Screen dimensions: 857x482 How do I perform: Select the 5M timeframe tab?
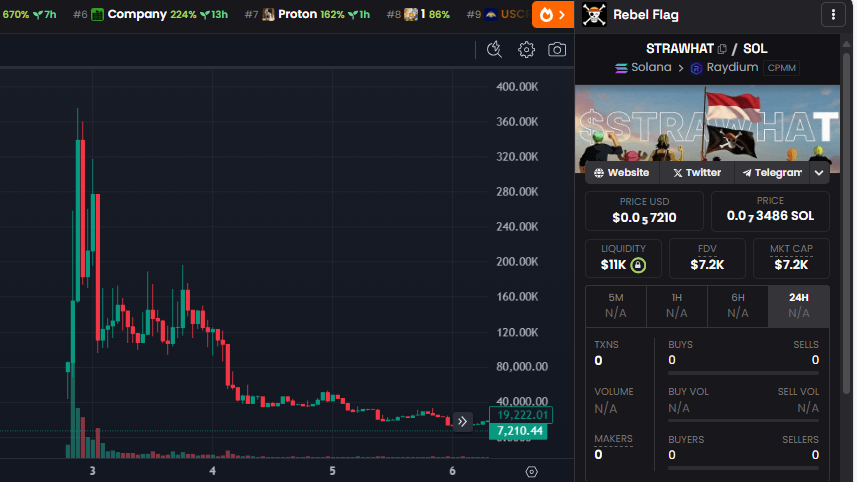pyautogui.click(x=615, y=305)
